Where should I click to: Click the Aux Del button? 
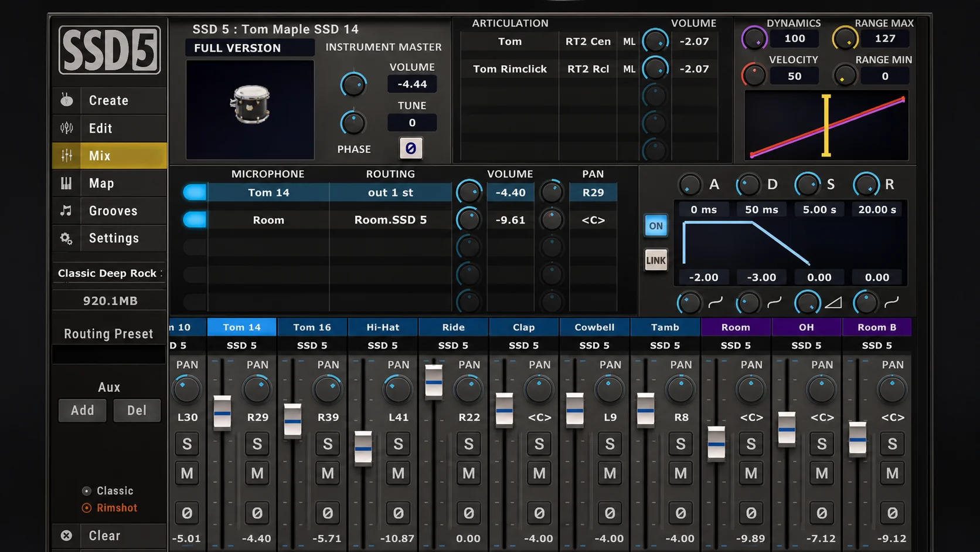[x=137, y=411]
